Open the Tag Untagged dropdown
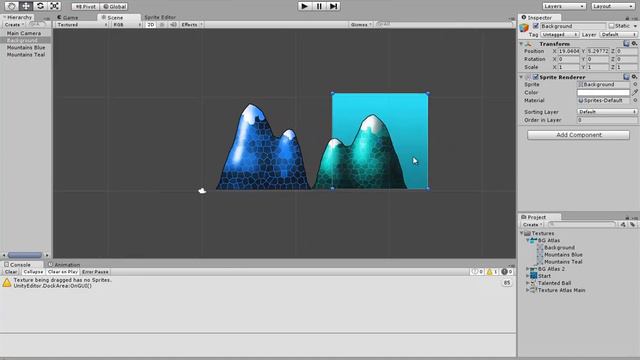640x360 pixels. 560,35
